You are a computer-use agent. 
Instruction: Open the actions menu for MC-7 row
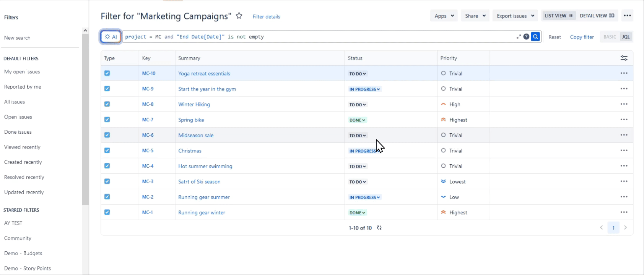point(624,120)
